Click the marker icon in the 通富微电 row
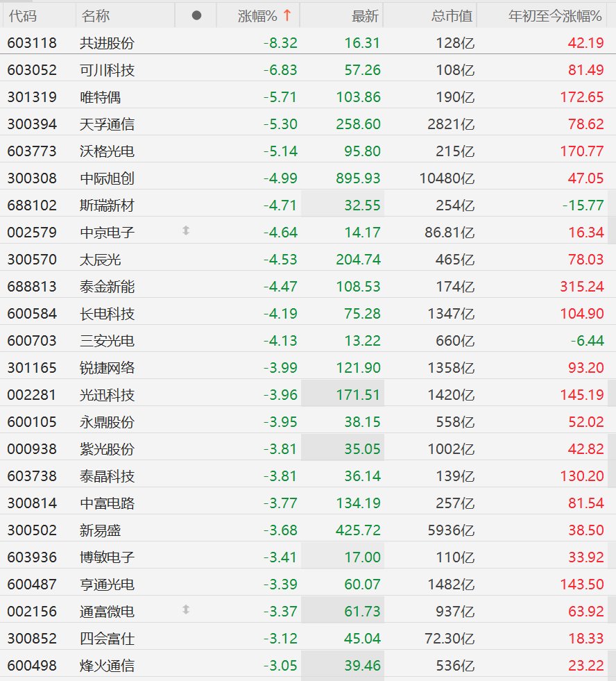This screenshot has width=616, height=681. (x=186, y=609)
